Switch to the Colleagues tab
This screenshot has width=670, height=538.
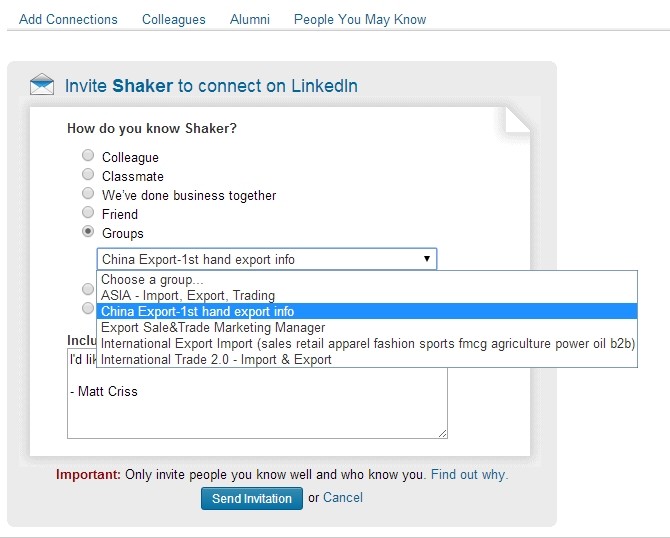173,19
